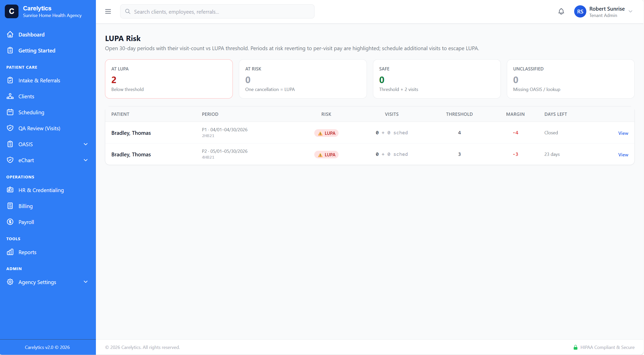
Task: Click the Robert Sunrise user name
Action: pos(607,9)
